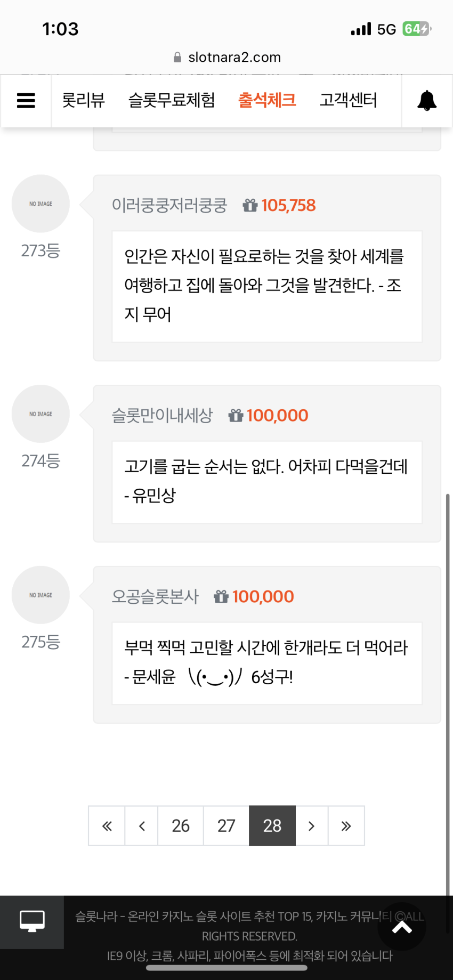Go to next page arrow

[312, 826]
